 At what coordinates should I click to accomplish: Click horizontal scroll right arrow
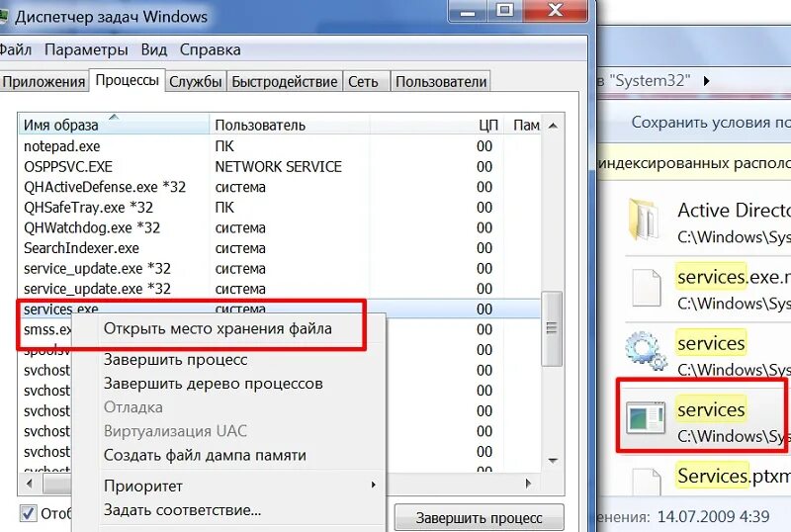click(528, 484)
